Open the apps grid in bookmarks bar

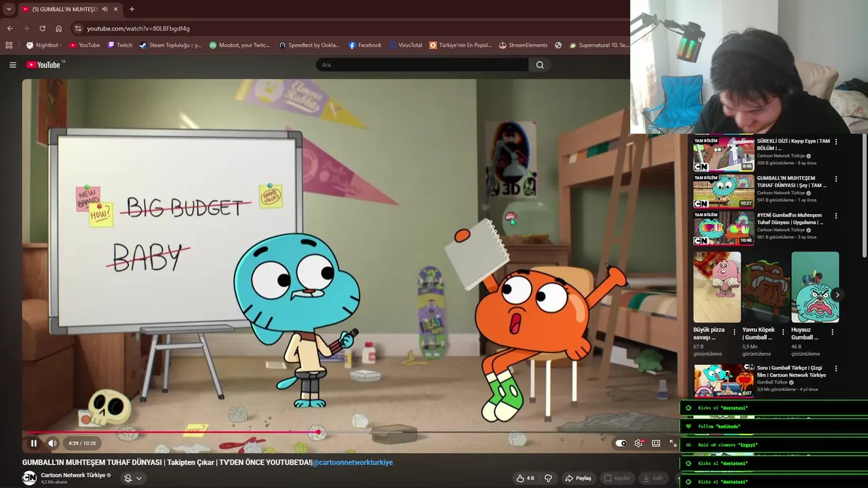click(x=9, y=45)
